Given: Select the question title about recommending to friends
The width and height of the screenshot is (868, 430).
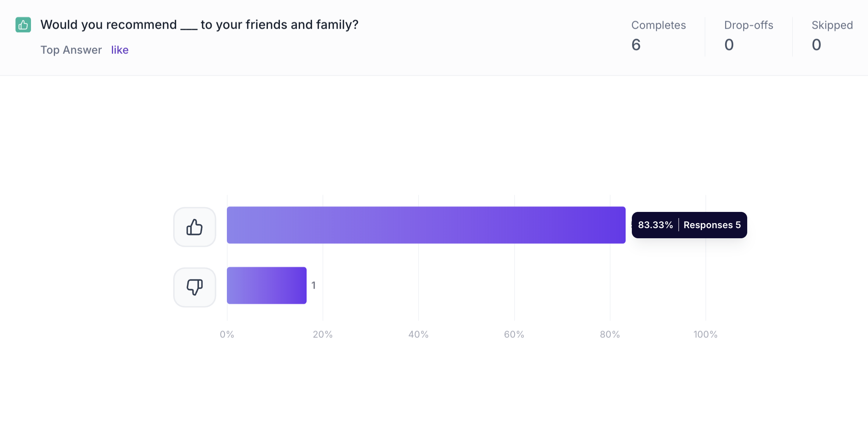Looking at the screenshot, I should [199, 25].
